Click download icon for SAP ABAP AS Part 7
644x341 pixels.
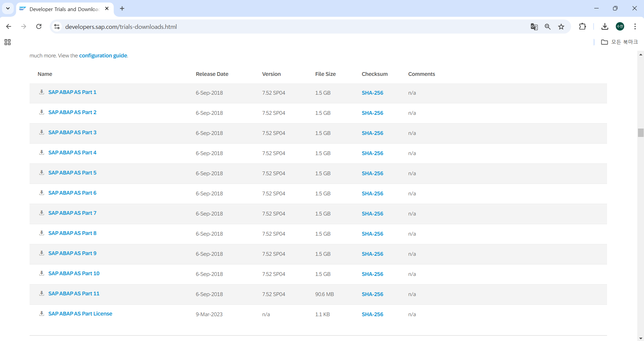[42, 213]
